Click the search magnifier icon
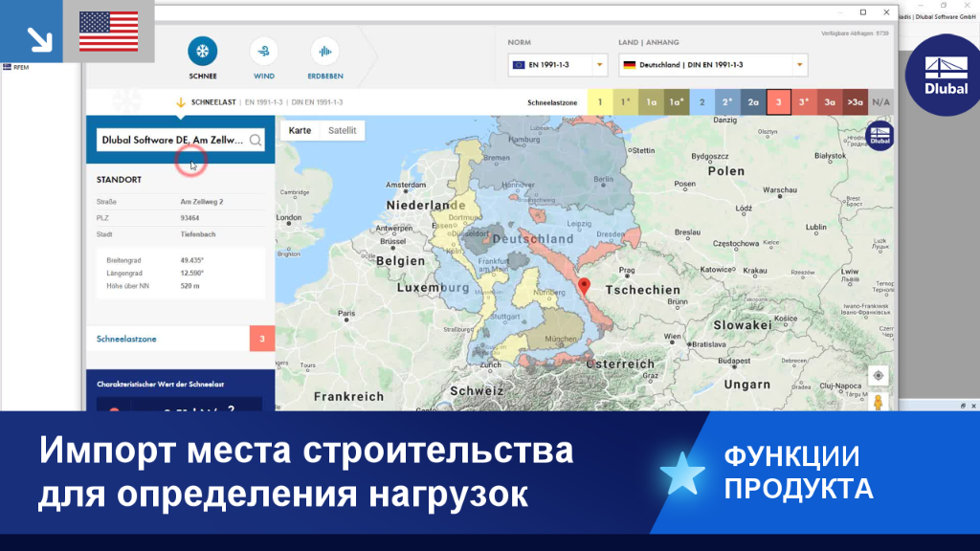This screenshot has width=980, height=551. click(255, 140)
